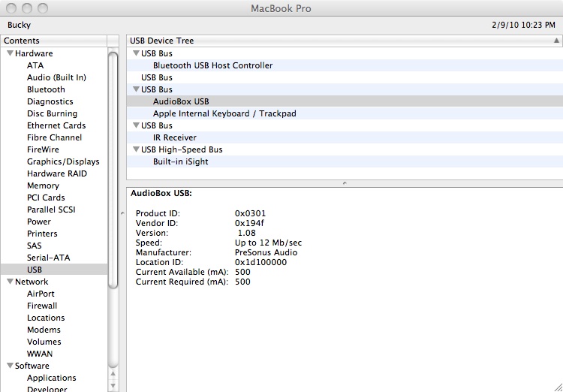Select ATA in the Hardware list
Viewport: 563px width, 392px height.
(35, 65)
